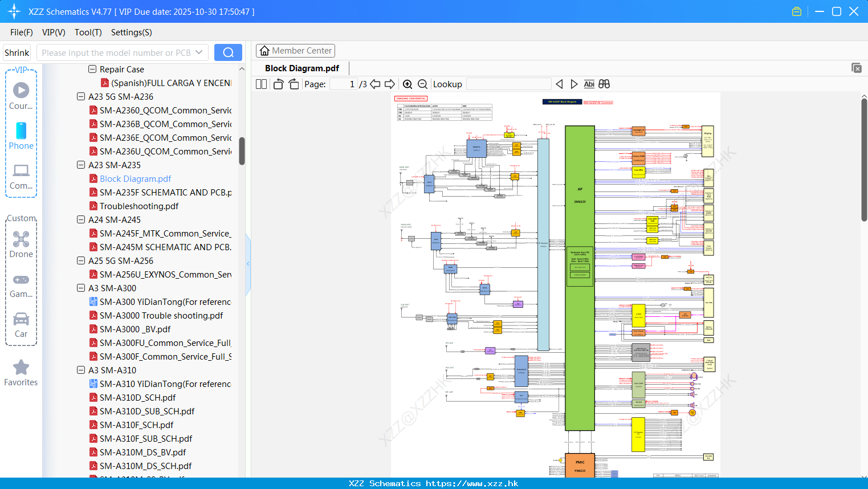This screenshot has width=868, height=489.
Task: Open Favorites in the sidebar
Action: (21, 373)
